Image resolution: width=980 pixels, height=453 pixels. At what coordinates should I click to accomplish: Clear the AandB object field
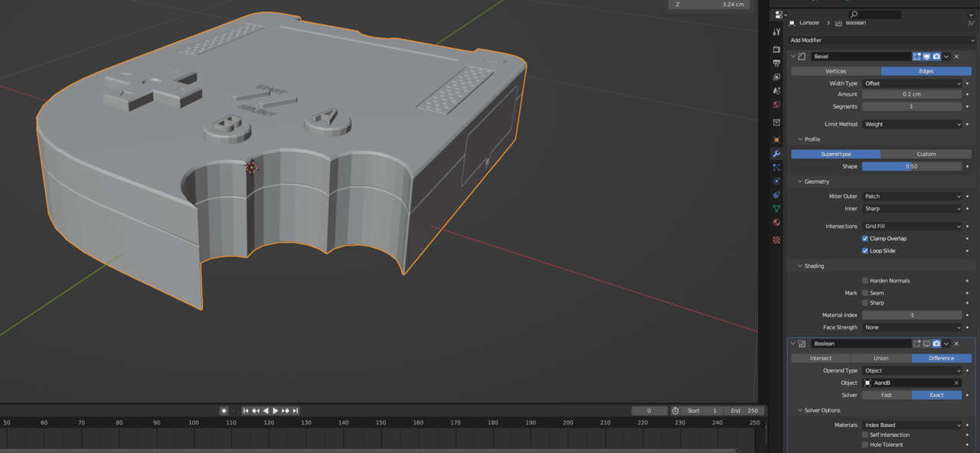[956, 383]
